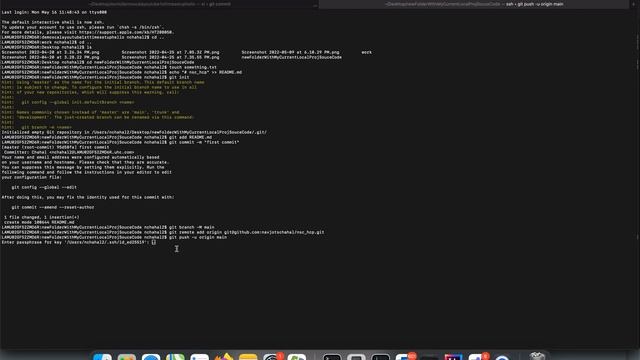Switch to the git commit terminal tab
Viewport: 640px width, 360px height.
point(159,4)
